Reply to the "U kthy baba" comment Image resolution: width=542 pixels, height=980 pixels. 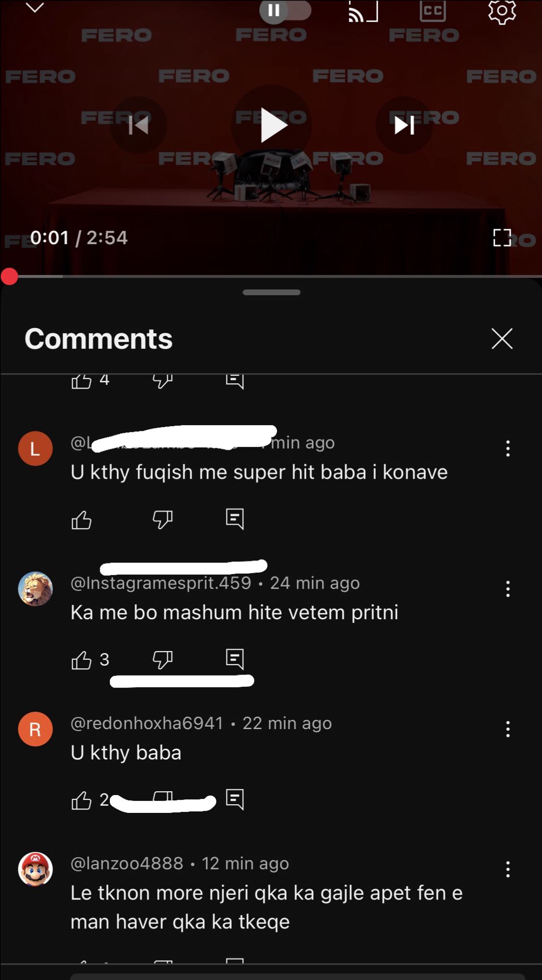[235, 799]
